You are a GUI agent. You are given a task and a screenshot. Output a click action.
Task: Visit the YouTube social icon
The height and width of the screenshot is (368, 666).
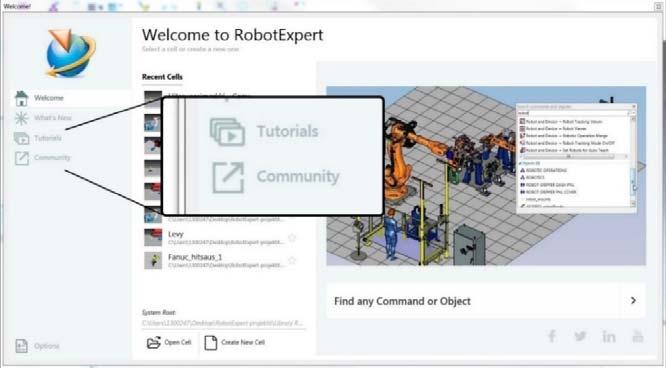click(x=638, y=336)
